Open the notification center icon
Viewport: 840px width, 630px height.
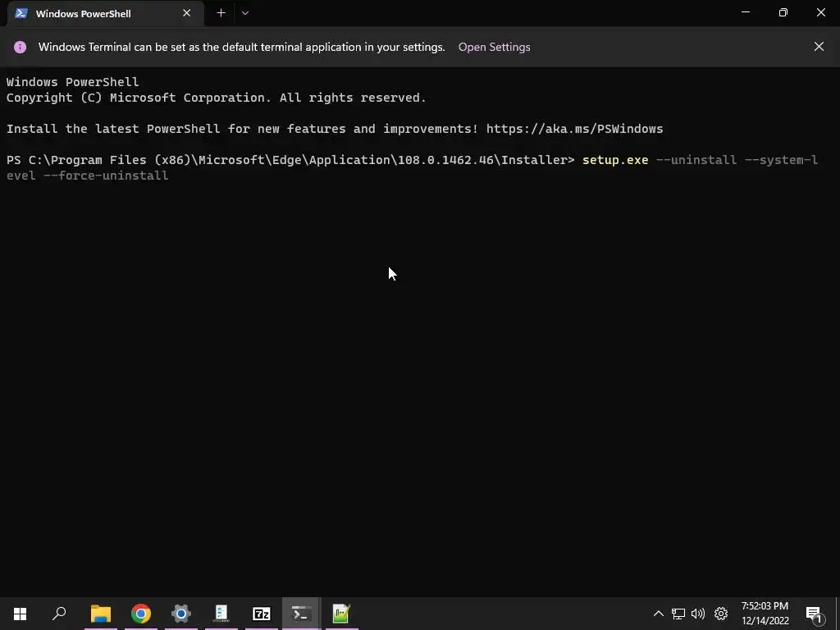point(814,614)
